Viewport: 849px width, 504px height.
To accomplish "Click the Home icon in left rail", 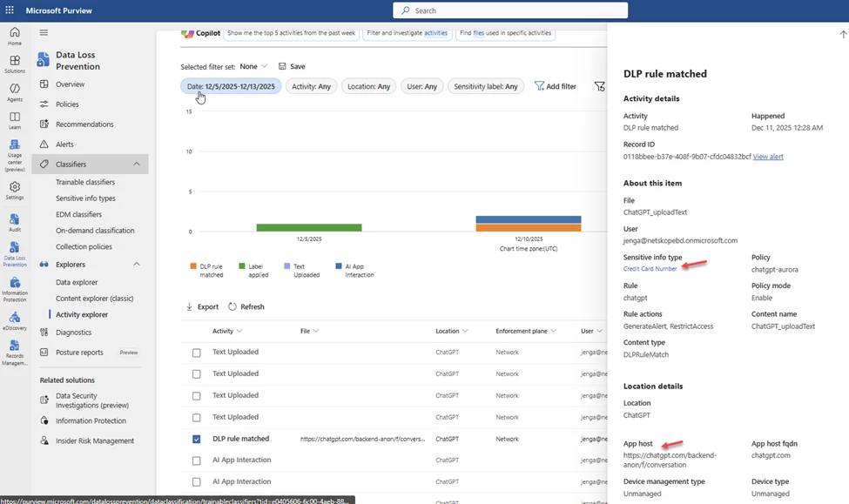I will pos(15,32).
